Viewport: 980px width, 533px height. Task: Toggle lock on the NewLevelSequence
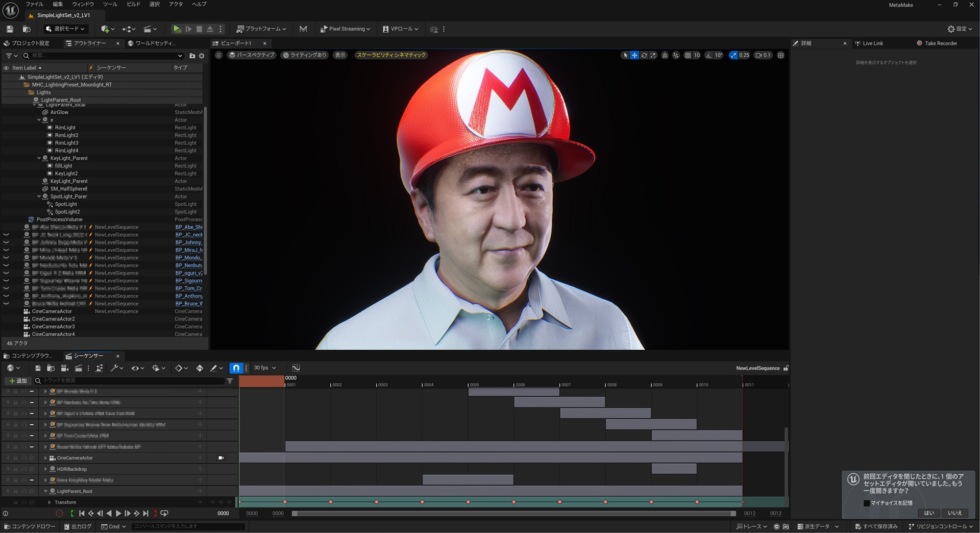click(x=786, y=368)
